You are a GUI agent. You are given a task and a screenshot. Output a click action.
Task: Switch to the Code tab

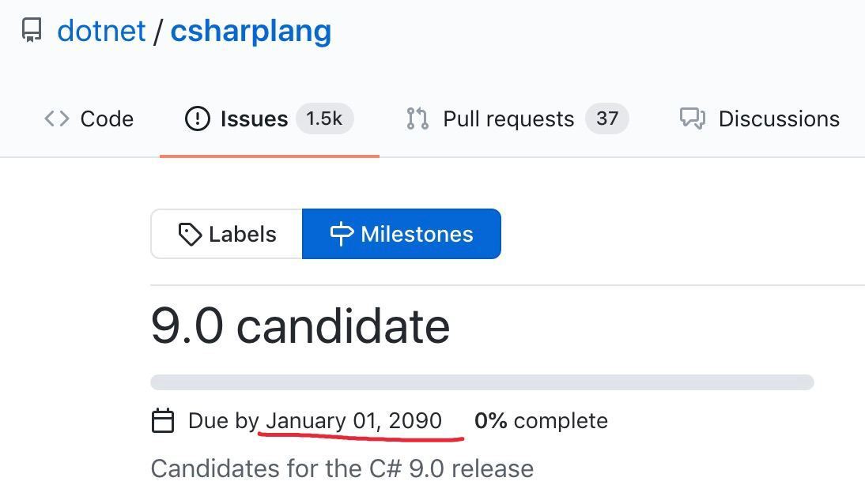[89, 119]
